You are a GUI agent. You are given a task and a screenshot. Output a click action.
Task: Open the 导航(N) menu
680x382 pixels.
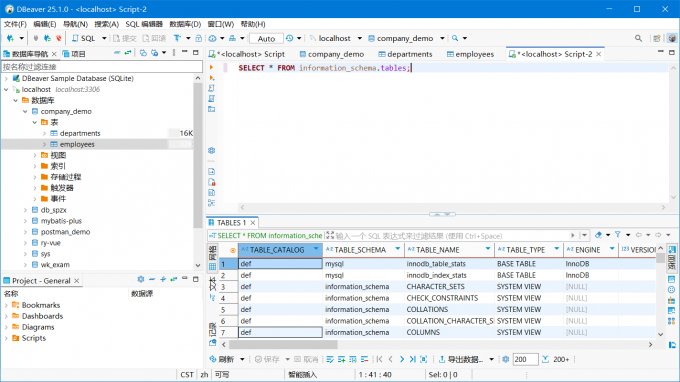(75, 24)
